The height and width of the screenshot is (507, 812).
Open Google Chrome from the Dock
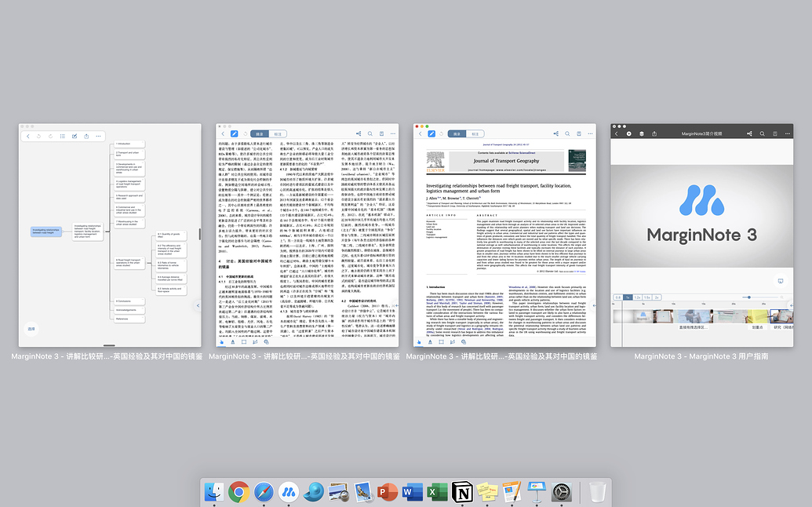[x=239, y=492]
